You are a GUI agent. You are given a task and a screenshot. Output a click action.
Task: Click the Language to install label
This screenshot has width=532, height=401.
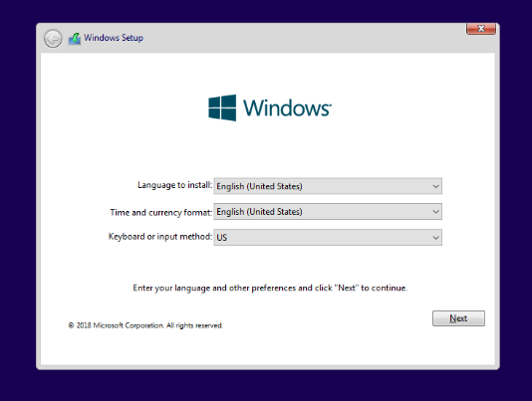(x=174, y=185)
